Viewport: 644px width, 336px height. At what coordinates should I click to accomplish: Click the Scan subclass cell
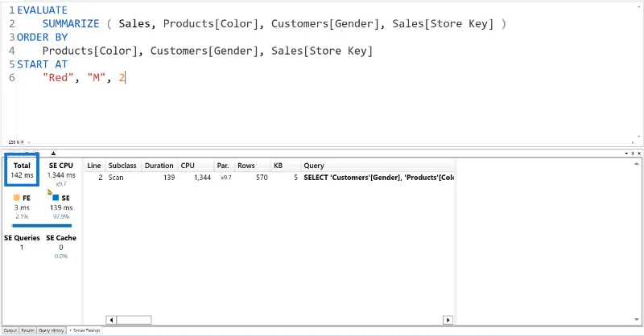116,178
